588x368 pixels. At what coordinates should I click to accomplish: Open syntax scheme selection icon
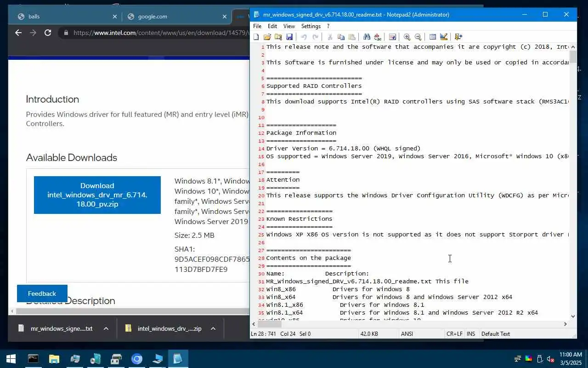click(433, 37)
